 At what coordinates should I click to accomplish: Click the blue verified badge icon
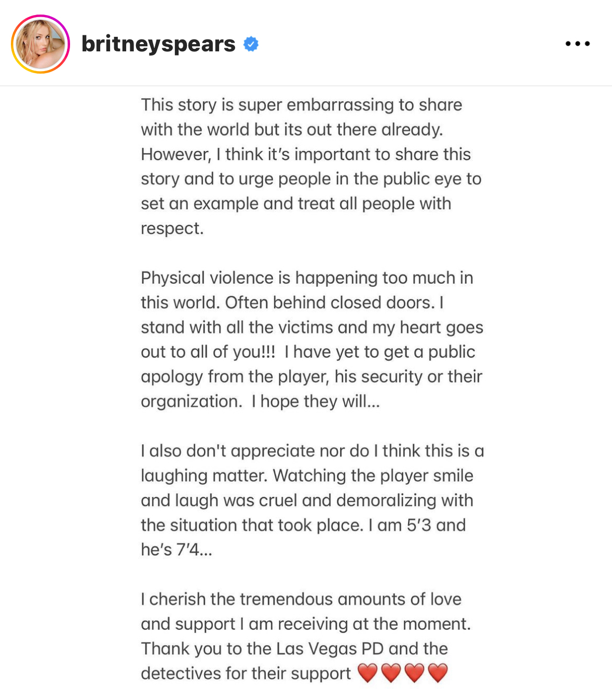[251, 44]
